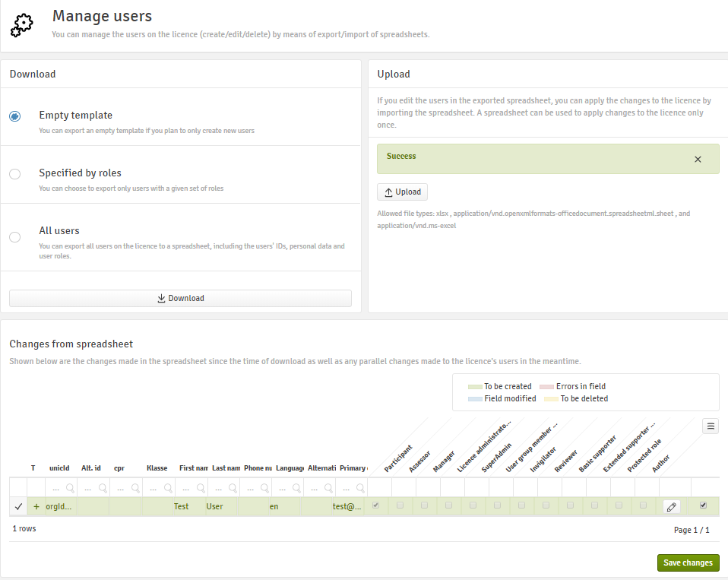
Task: Click the checkmark icon at the row start
Action: [x=18, y=506]
